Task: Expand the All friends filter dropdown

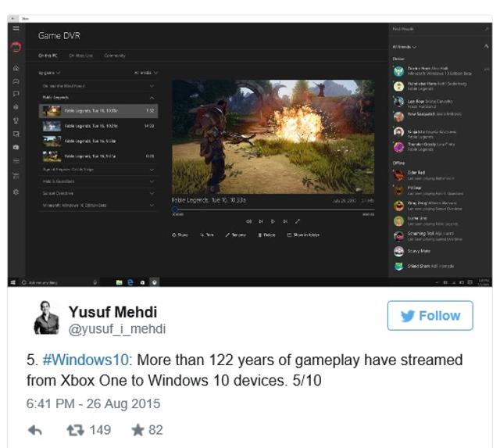Action: click(405, 47)
